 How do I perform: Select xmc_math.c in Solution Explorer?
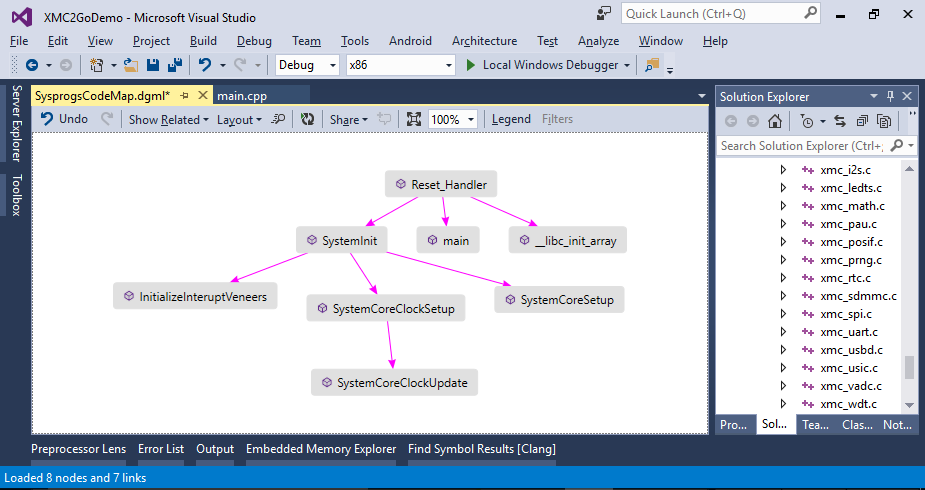tap(852, 206)
